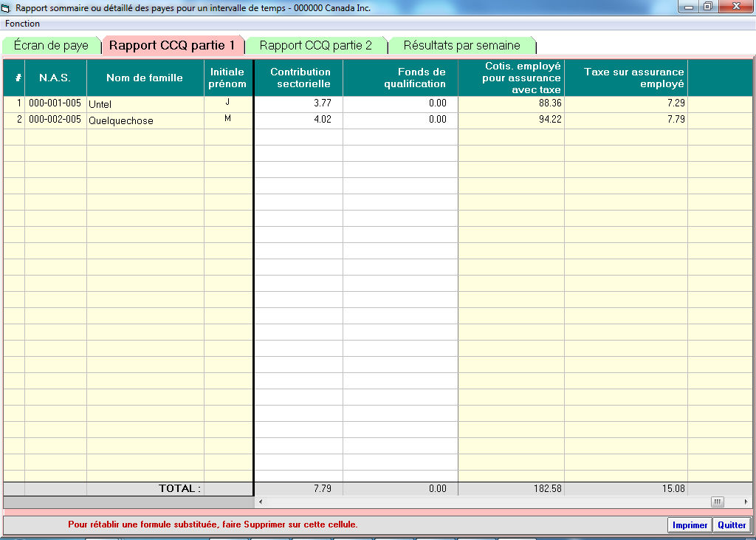Maximize the report window
Image resolution: width=756 pixels, height=540 pixels.
707,7
